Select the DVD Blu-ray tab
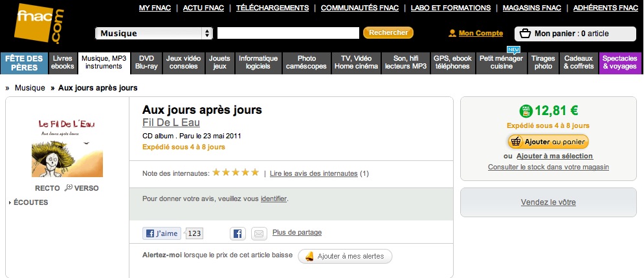The height and width of the screenshot is (278, 644). (147, 63)
